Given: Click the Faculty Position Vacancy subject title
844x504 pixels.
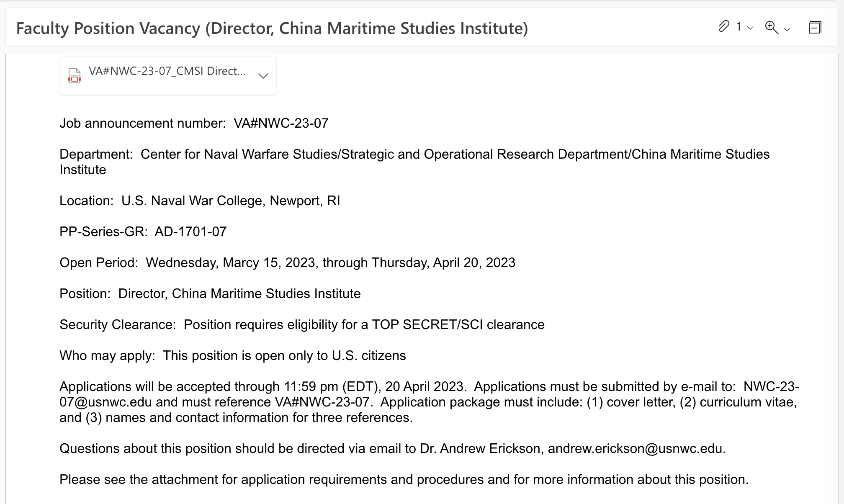Looking at the screenshot, I should [x=272, y=28].
